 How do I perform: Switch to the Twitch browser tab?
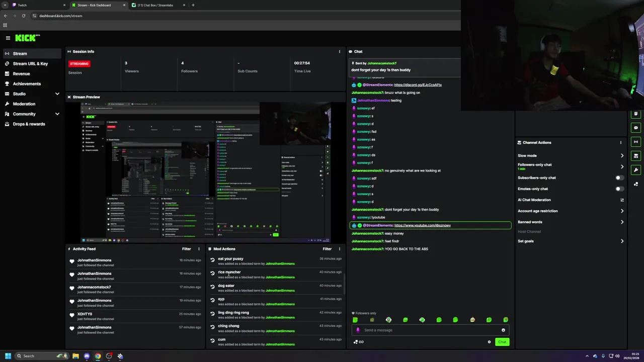click(x=39, y=5)
